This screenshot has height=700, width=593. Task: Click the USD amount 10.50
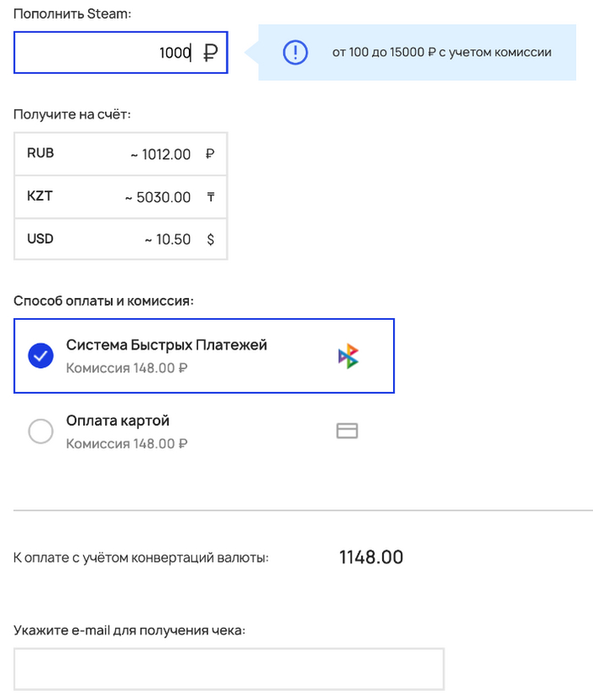tap(168, 240)
